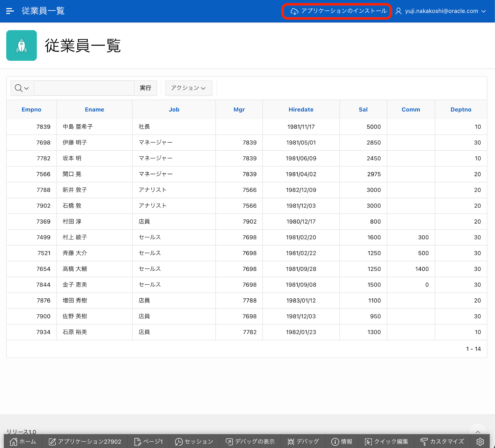Click the Sal column header
Screen dimensions: 495x448
pyautogui.click(x=363, y=109)
